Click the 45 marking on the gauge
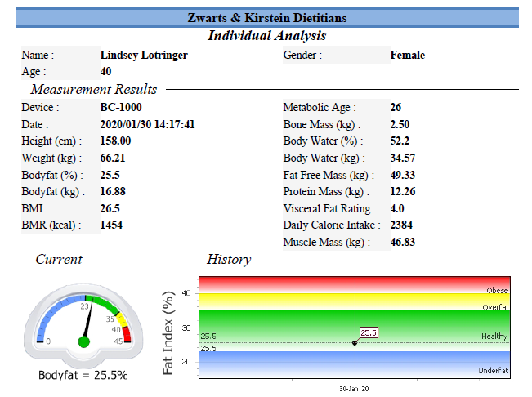The height and width of the screenshot is (397, 532). click(x=118, y=341)
